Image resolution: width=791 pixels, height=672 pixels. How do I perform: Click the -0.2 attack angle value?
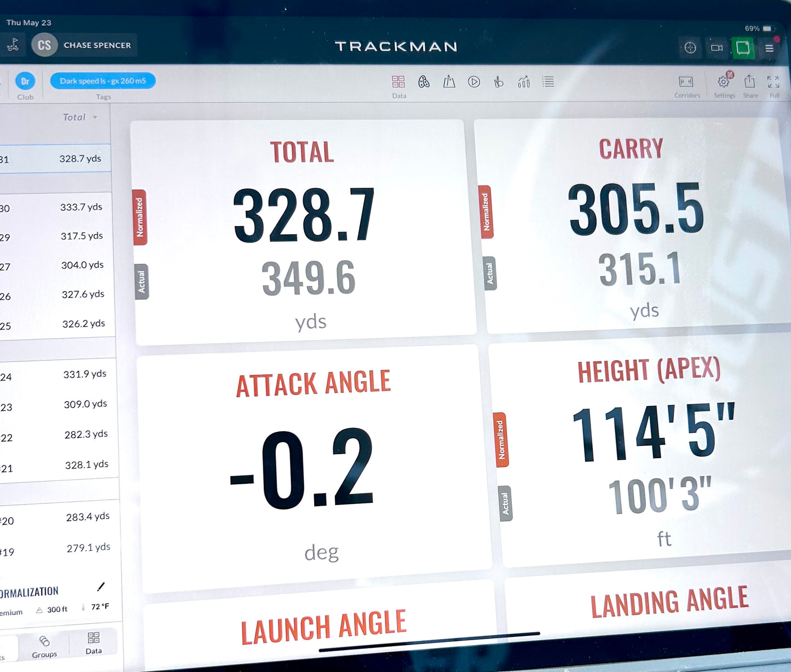pos(302,468)
